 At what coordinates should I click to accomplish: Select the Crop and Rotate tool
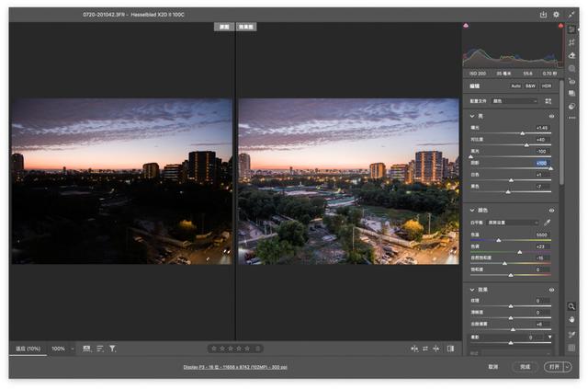(x=571, y=42)
